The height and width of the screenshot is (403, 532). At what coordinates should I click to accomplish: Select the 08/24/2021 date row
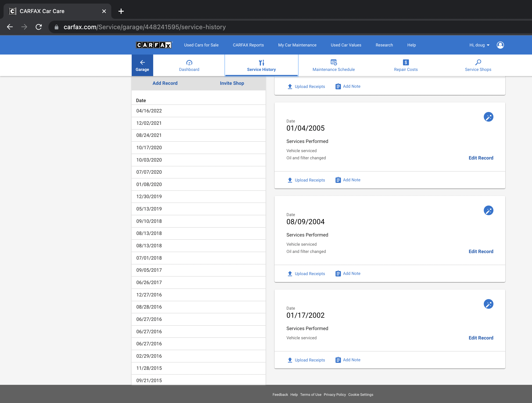click(x=199, y=136)
